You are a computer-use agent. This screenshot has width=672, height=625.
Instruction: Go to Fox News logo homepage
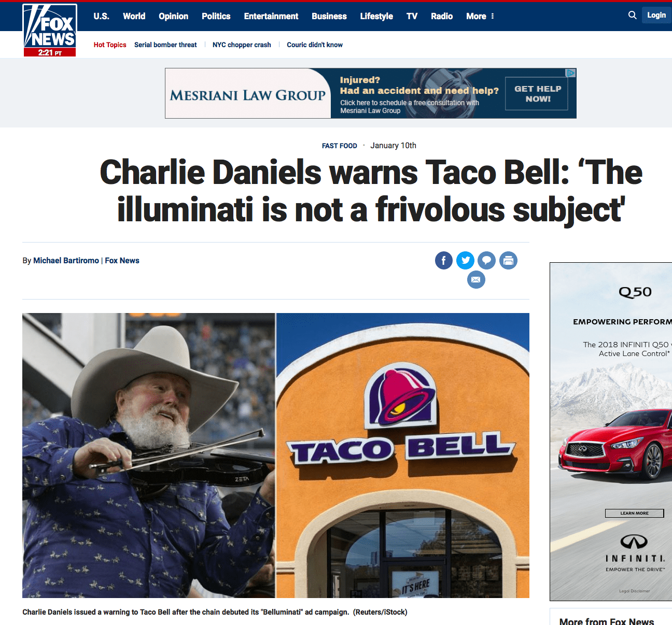point(50,30)
